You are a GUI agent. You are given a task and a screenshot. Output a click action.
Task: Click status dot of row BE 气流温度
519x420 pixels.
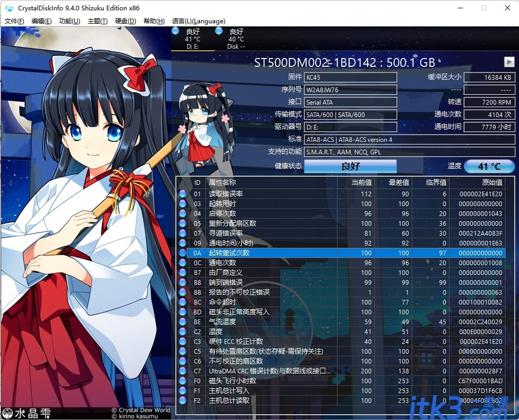tap(183, 322)
